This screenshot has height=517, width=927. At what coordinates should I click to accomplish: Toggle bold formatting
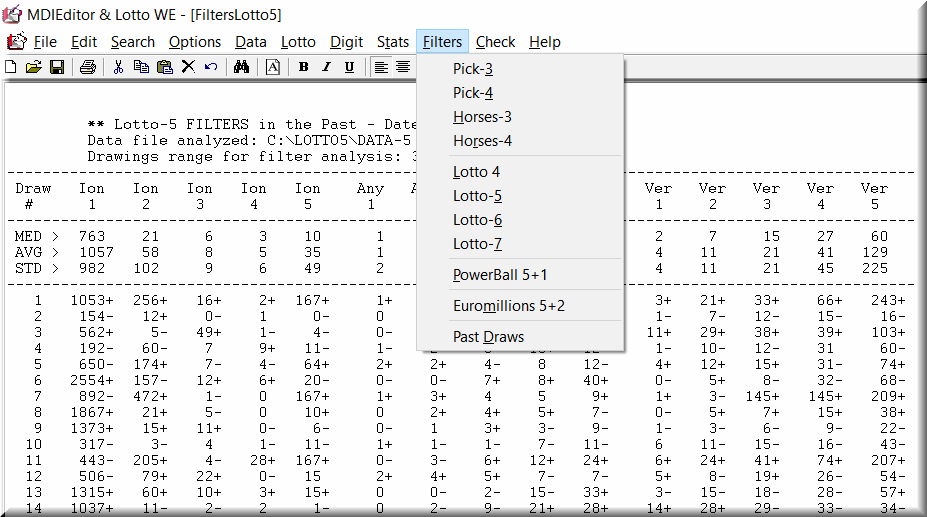coord(303,67)
